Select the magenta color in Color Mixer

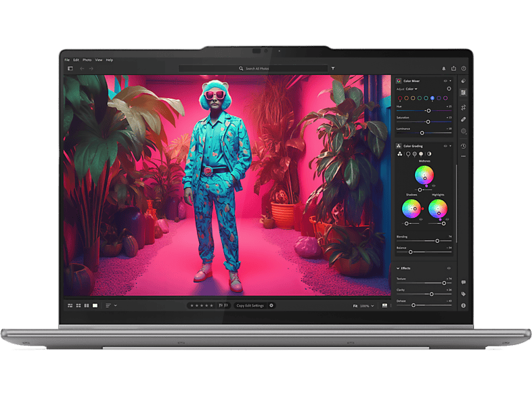tap(445, 98)
